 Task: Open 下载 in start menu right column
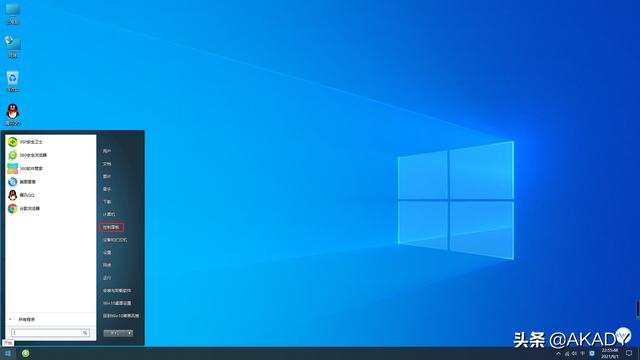click(107, 202)
